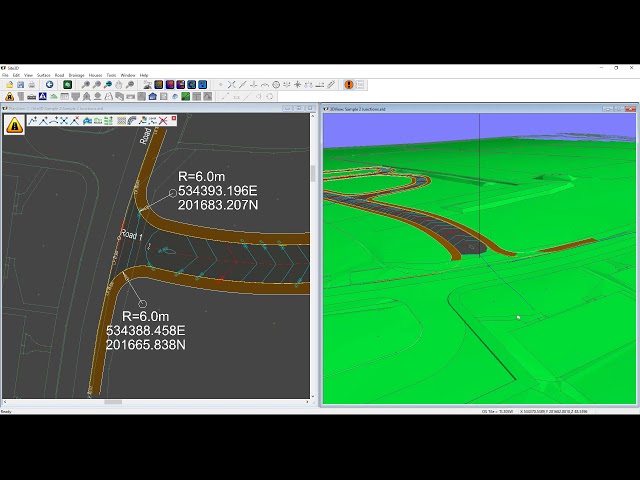
Task: Click the crossed-lines snap intersection icon
Action: [231, 84]
